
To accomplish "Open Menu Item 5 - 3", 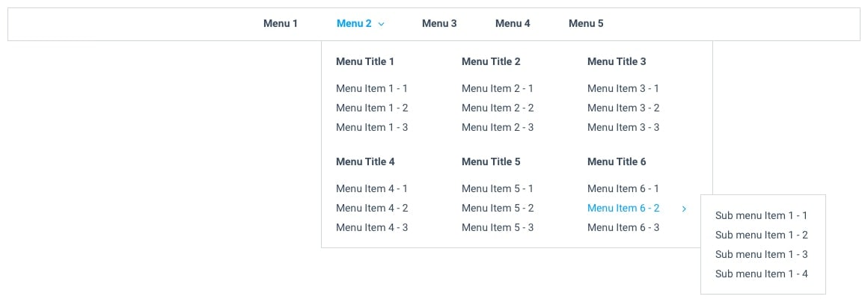I will coord(498,227).
